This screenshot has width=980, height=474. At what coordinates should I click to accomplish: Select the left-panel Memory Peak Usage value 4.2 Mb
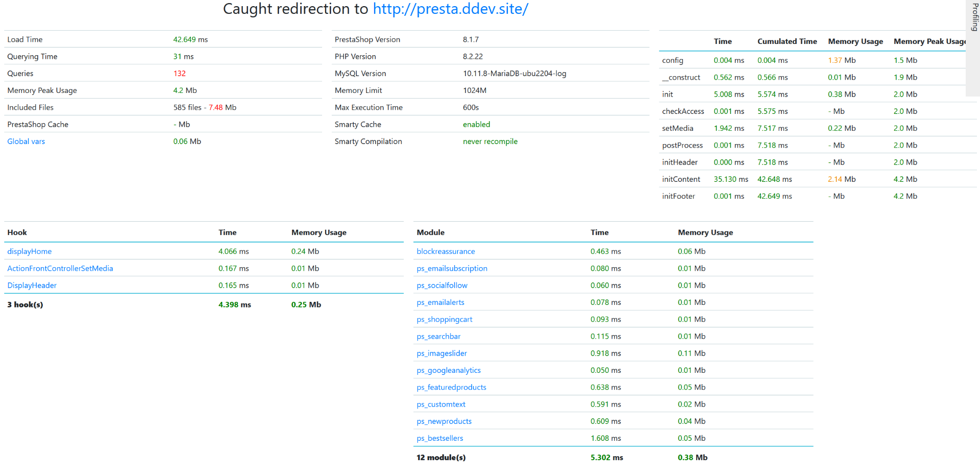(185, 90)
